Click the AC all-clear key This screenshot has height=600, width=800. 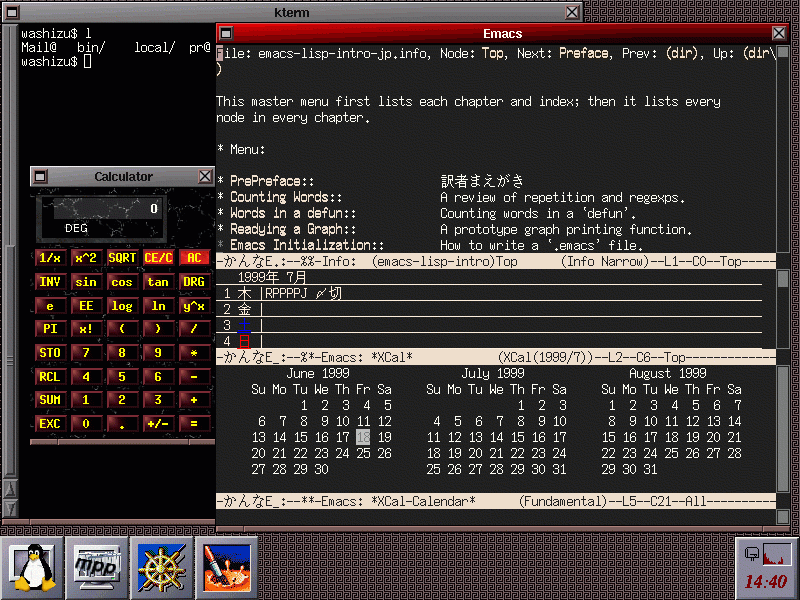click(x=194, y=258)
